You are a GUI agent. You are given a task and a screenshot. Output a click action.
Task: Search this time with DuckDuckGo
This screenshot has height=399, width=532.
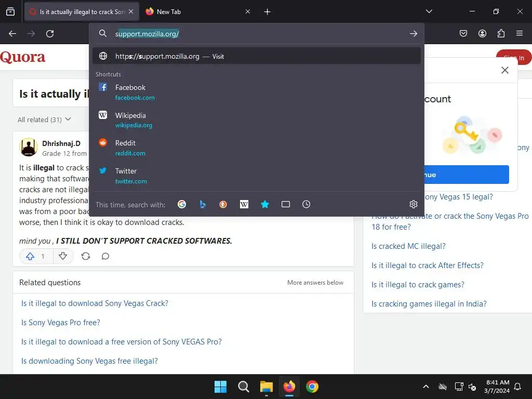223,204
